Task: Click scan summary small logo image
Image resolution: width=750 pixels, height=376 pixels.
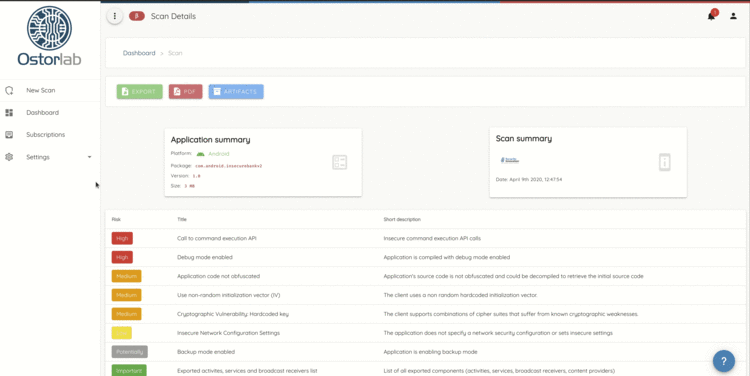Action: pyautogui.click(x=510, y=160)
